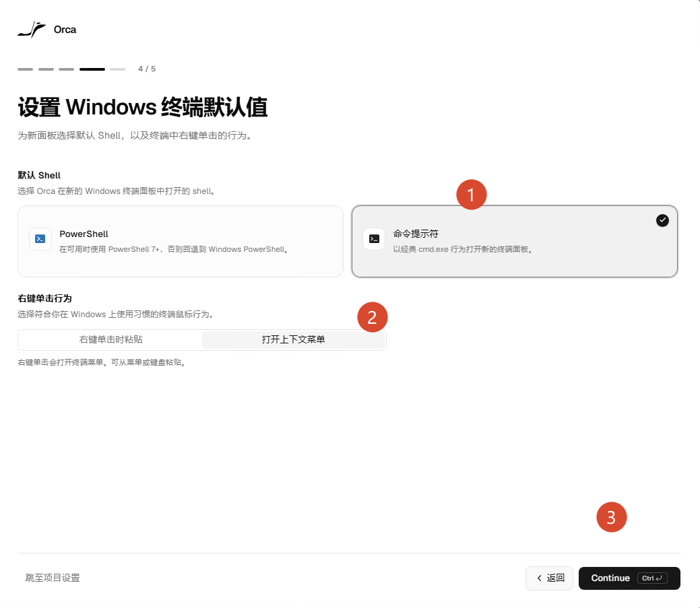Click the 选择符合你在 Windows 上使用习惯 description
Screen dimensions: 700x608
coord(116,314)
